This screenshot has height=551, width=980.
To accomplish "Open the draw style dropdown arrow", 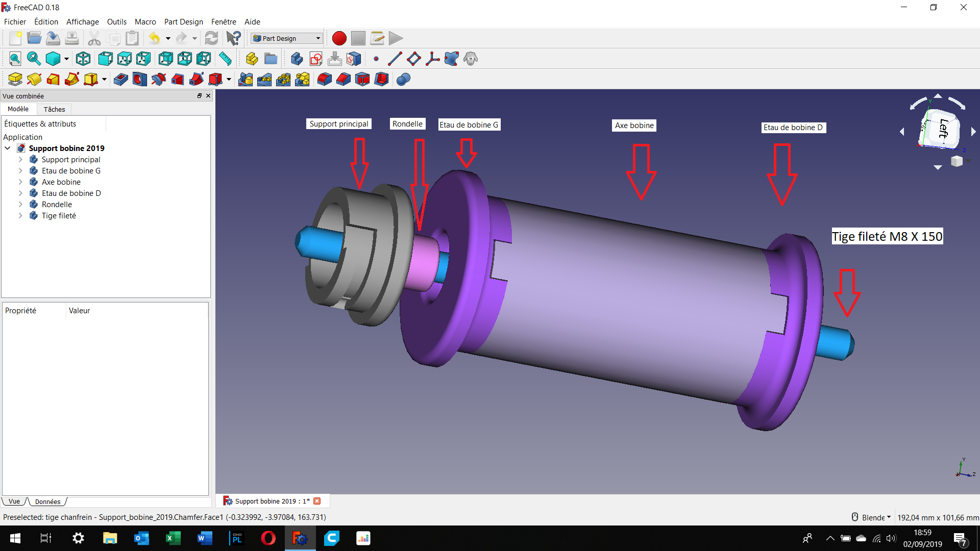I will pos(66,59).
